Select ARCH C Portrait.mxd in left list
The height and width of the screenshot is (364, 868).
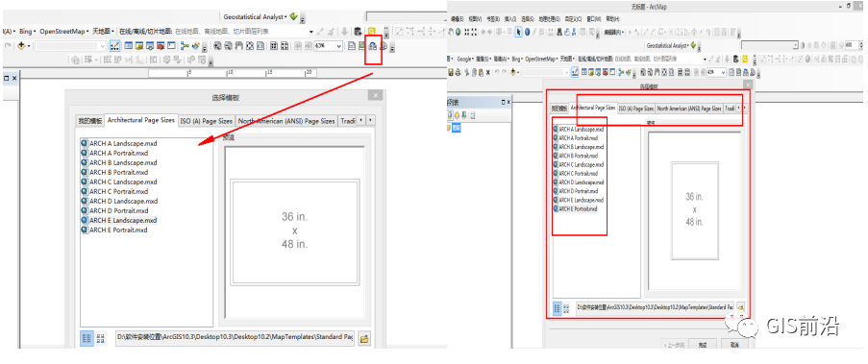(118, 191)
